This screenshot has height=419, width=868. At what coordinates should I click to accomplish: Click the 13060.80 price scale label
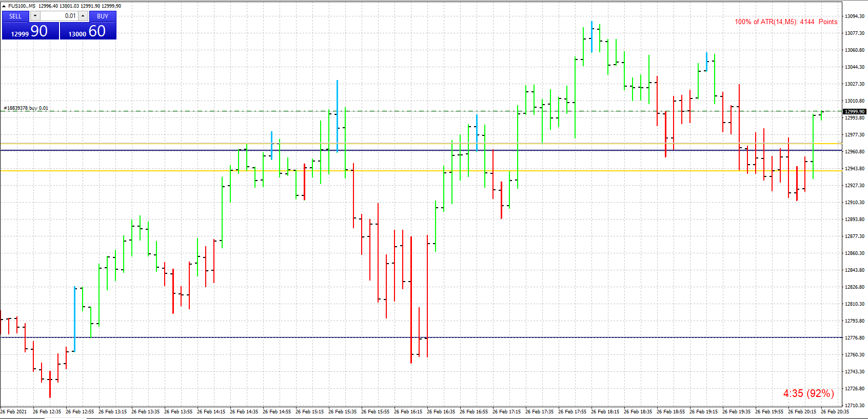tap(855, 50)
